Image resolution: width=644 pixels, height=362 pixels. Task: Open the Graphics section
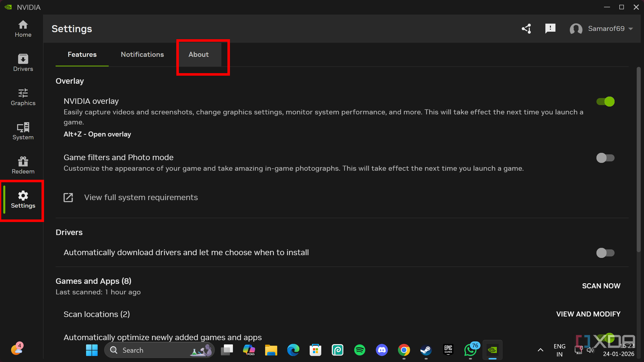click(x=23, y=97)
